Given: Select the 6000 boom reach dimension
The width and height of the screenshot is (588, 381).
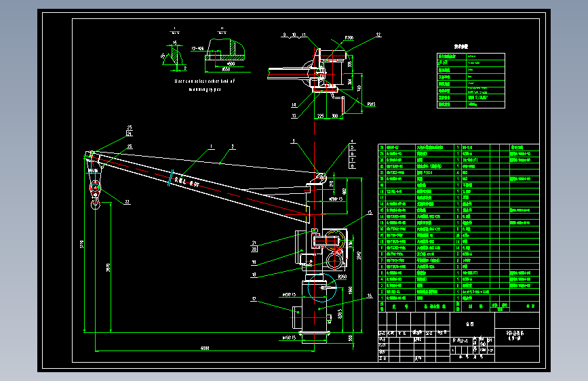Looking at the screenshot, I should point(205,348).
